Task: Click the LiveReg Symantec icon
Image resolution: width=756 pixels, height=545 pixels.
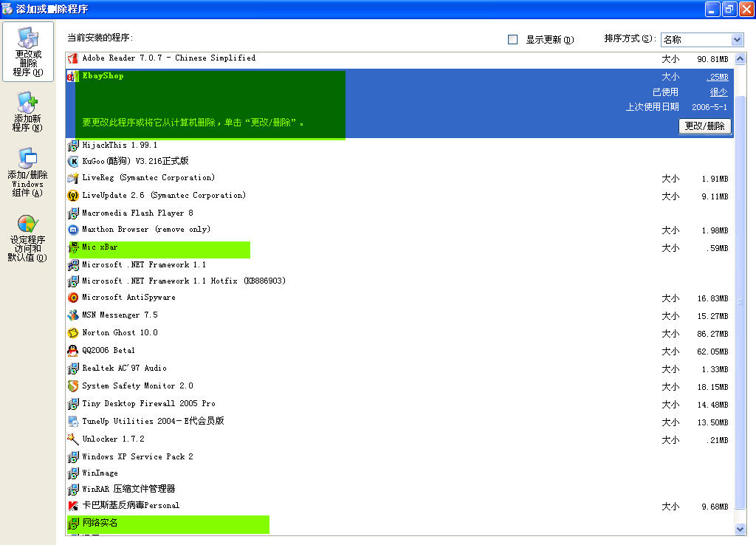Action: click(x=73, y=178)
